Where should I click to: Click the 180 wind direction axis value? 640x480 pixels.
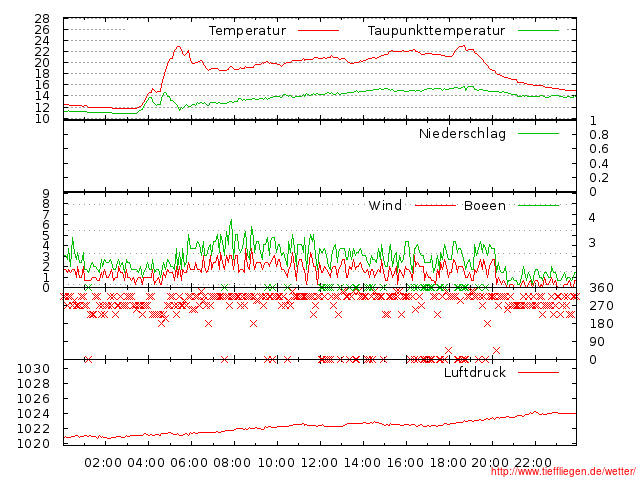601,324
